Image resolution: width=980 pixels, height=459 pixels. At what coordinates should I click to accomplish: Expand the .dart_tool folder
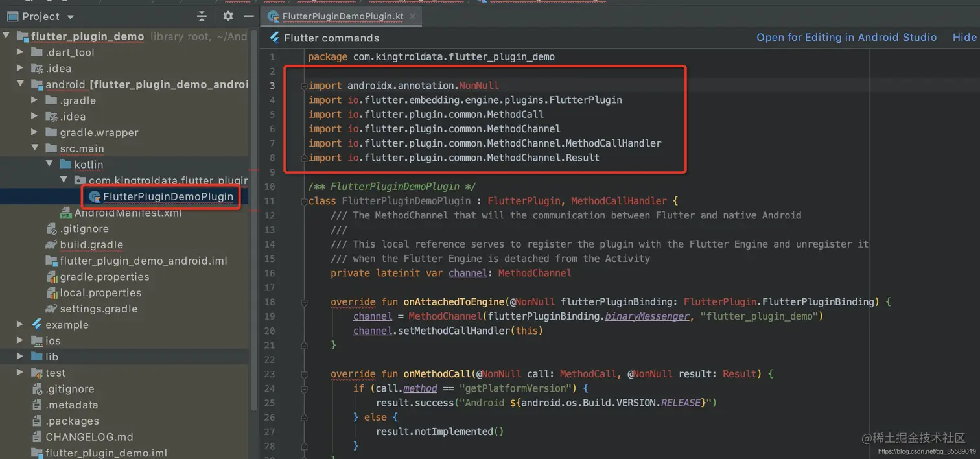(x=21, y=53)
